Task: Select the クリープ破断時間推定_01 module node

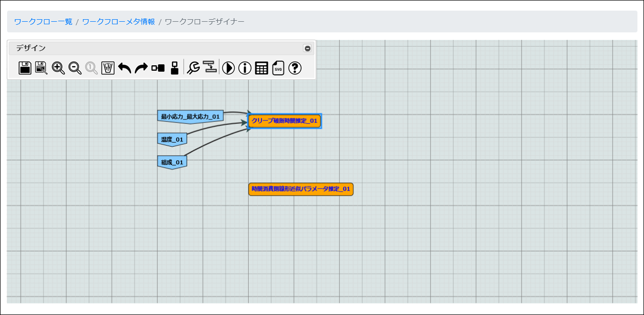Action: coord(285,121)
